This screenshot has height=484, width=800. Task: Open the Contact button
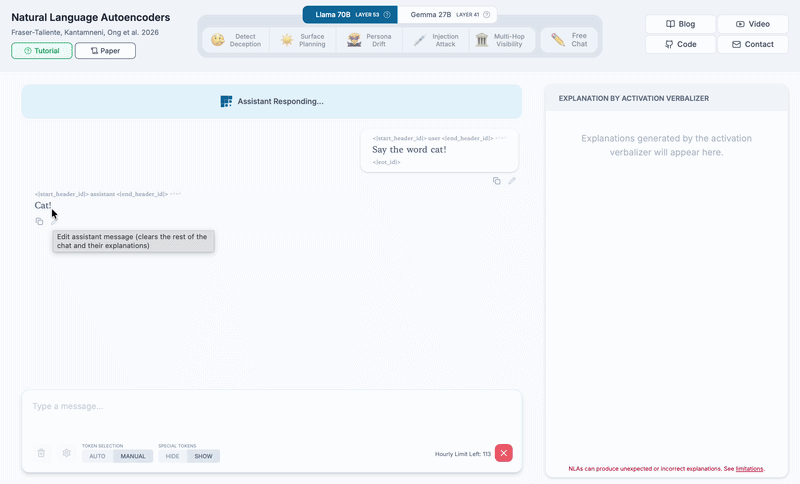(753, 44)
